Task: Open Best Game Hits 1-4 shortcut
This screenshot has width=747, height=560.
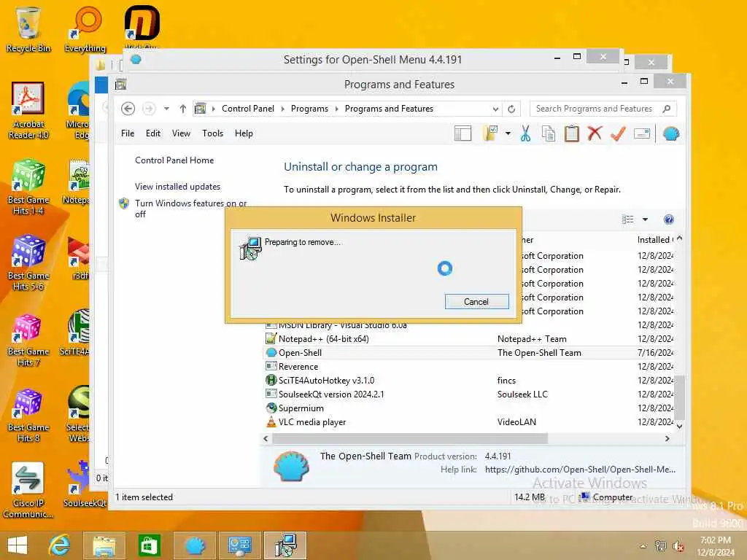Action: pos(28,187)
